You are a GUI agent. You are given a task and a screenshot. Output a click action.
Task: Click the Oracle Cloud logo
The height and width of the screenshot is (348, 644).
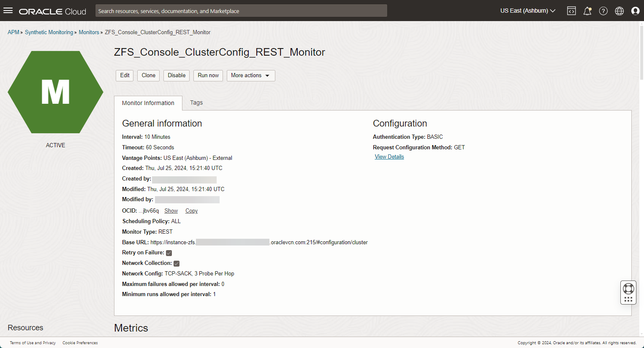tap(52, 11)
